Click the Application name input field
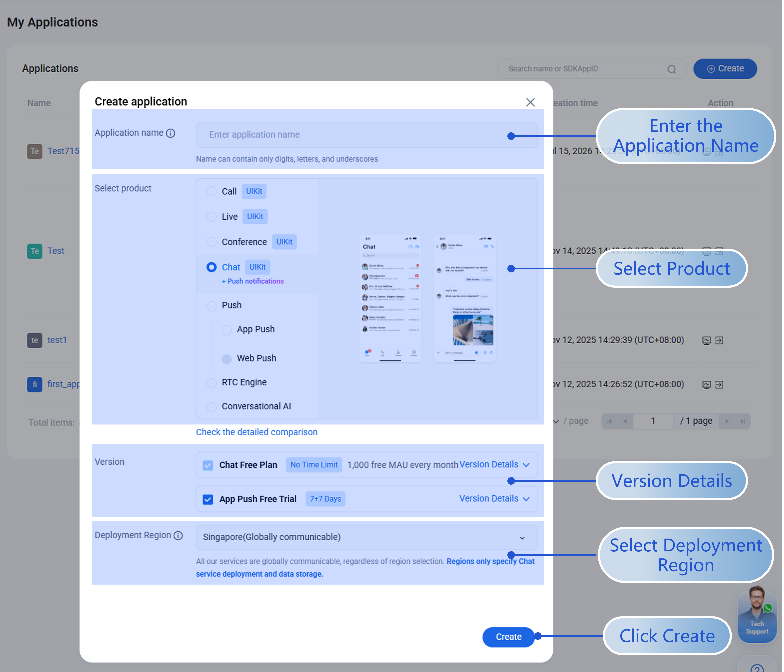 (x=367, y=135)
